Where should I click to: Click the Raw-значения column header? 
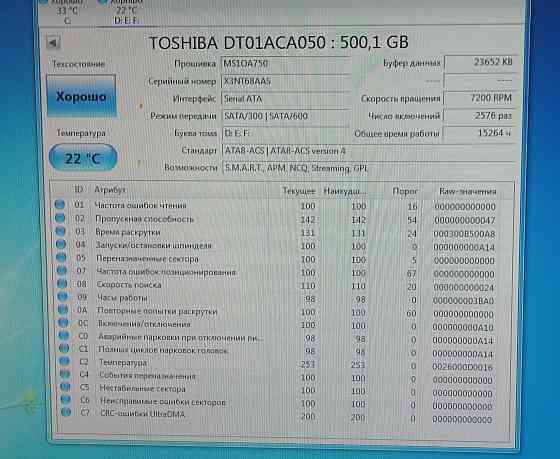tap(468, 191)
